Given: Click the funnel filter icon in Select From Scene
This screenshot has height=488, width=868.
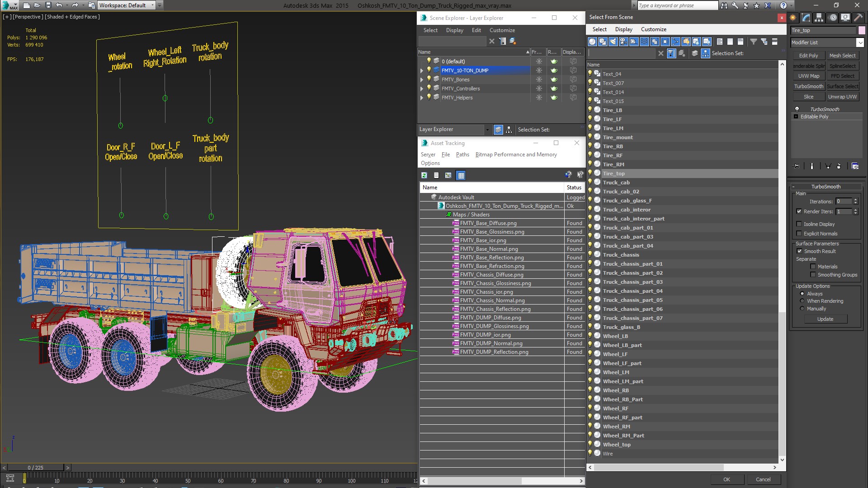Looking at the screenshot, I should click(754, 42).
